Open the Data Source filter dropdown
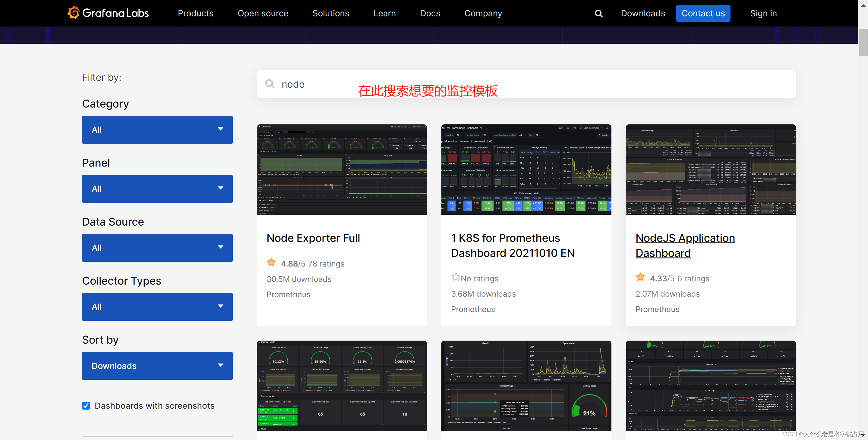Screen dimensions: 868x440 [x=157, y=248]
